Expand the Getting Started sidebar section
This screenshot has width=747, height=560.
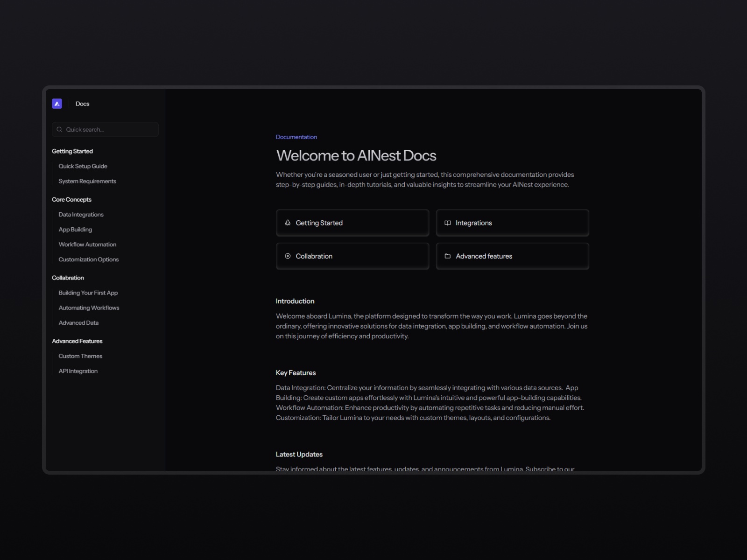[72, 151]
